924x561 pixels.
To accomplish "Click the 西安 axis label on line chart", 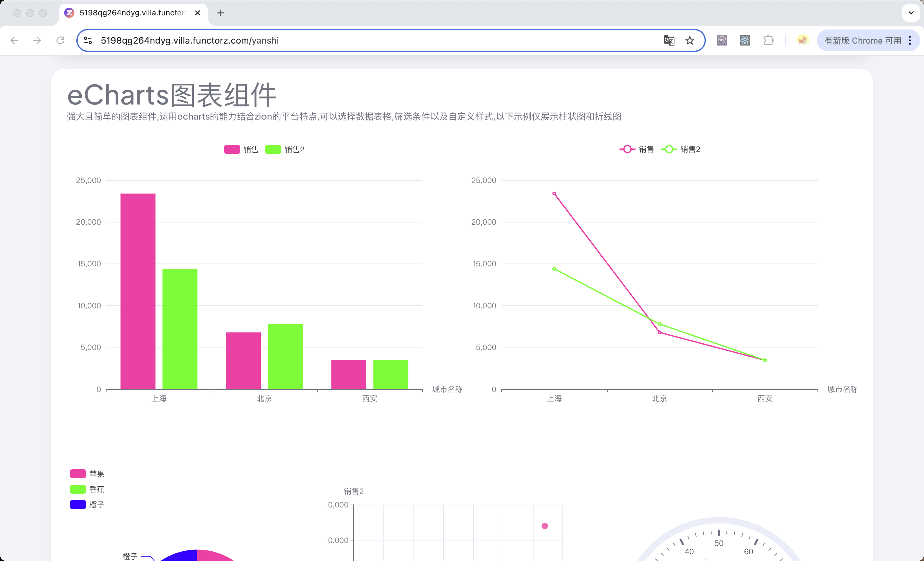I will (x=765, y=398).
